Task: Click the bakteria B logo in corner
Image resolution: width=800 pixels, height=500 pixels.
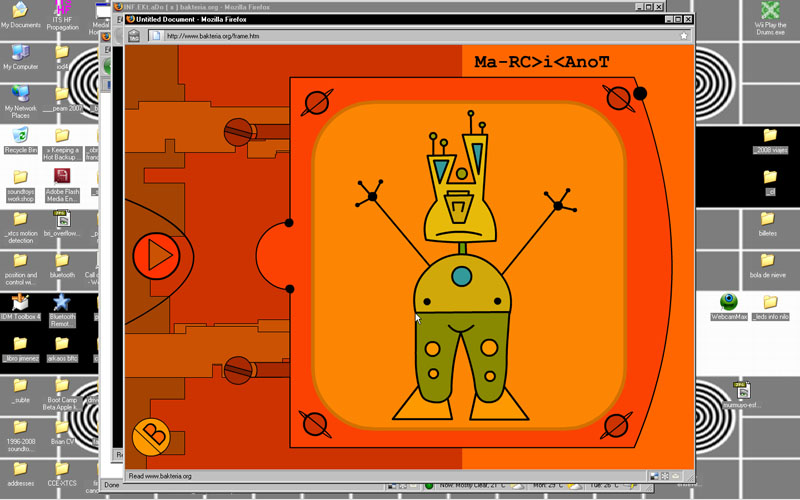Action: pos(152,436)
